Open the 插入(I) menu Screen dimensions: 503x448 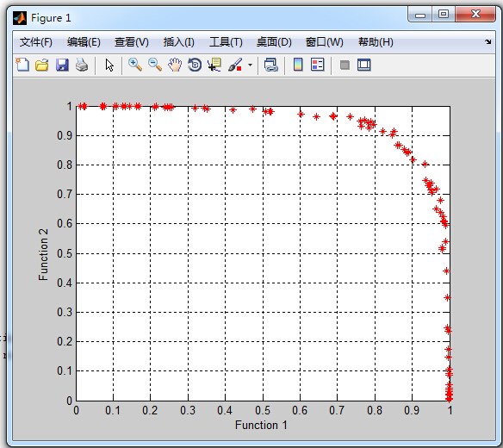pyautogui.click(x=178, y=42)
